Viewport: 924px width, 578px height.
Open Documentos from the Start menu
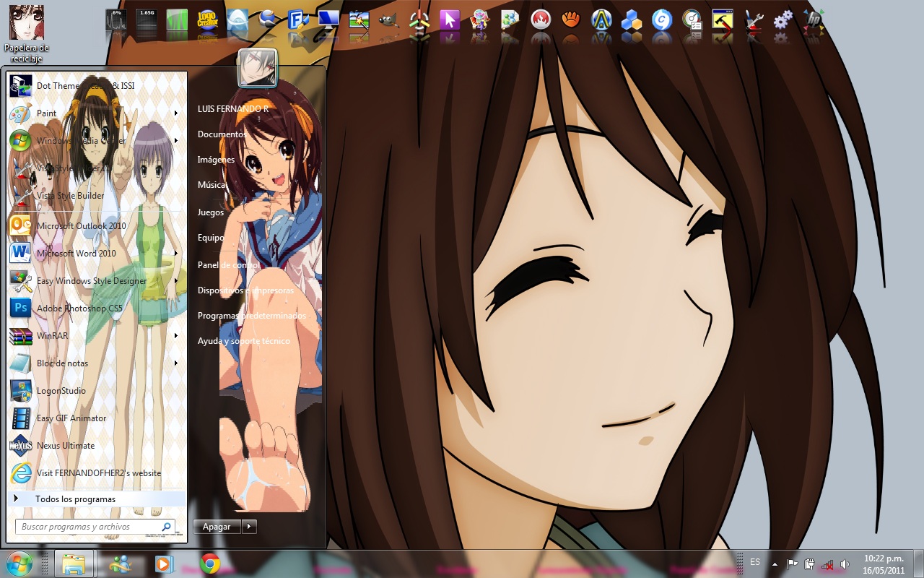(x=222, y=134)
